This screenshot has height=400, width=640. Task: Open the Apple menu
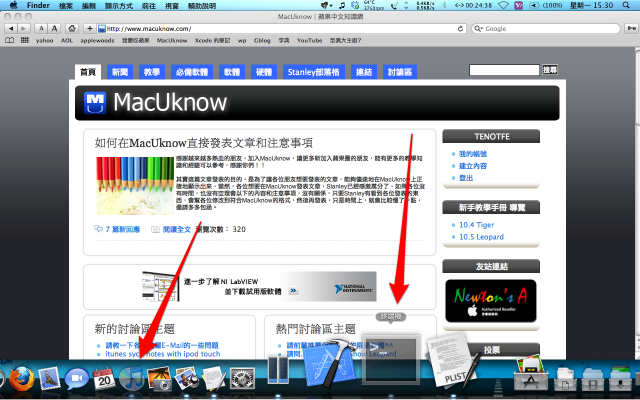[13, 5]
